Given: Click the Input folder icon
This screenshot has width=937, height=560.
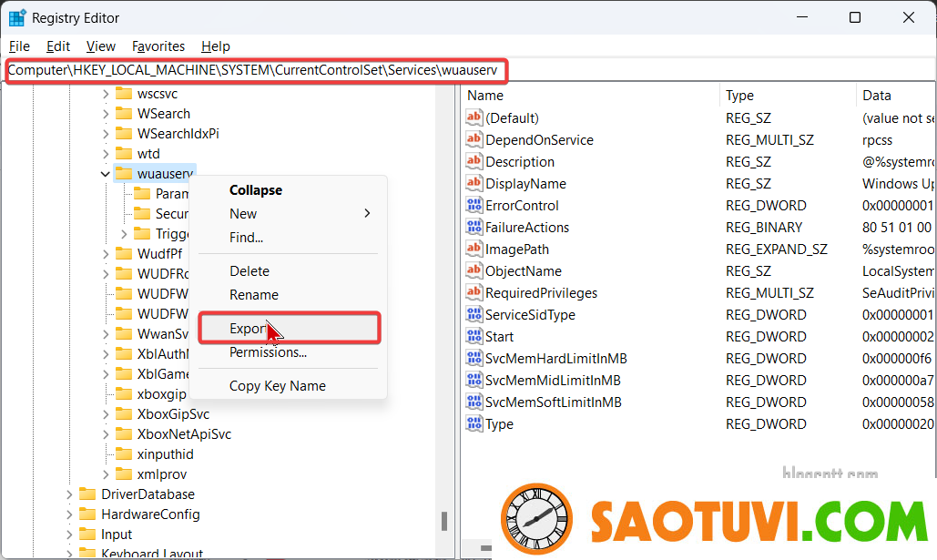Looking at the screenshot, I should (x=87, y=534).
